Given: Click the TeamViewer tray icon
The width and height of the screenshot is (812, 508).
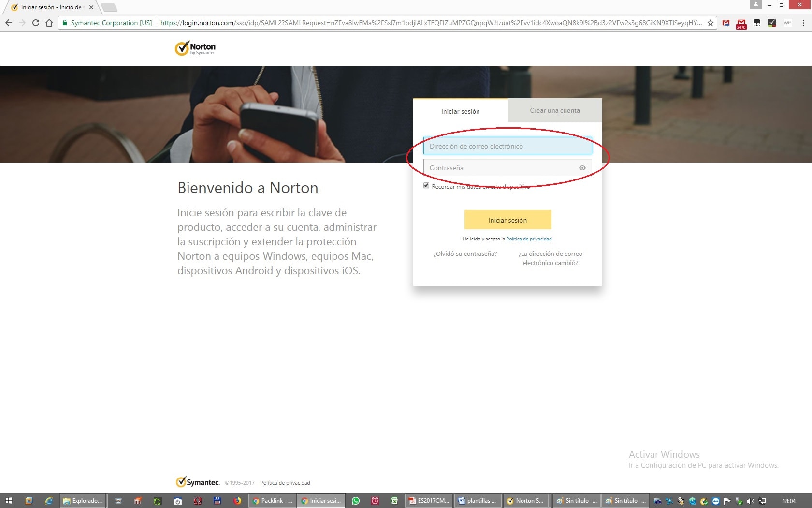Looking at the screenshot, I should [715, 501].
